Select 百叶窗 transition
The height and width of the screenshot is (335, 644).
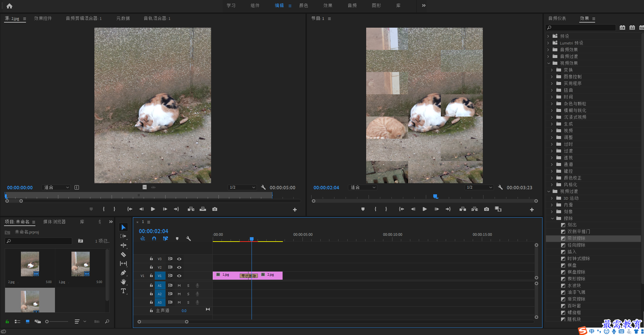click(574, 306)
